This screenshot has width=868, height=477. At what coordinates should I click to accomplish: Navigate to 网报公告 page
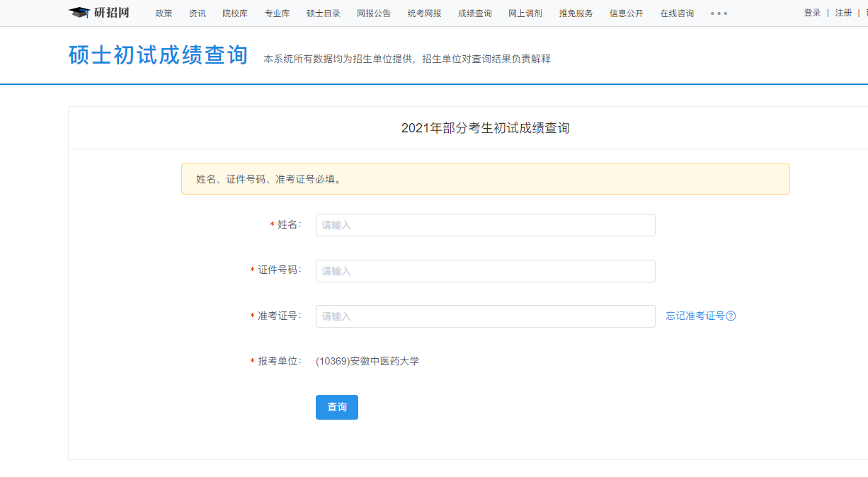click(x=373, y=13)
